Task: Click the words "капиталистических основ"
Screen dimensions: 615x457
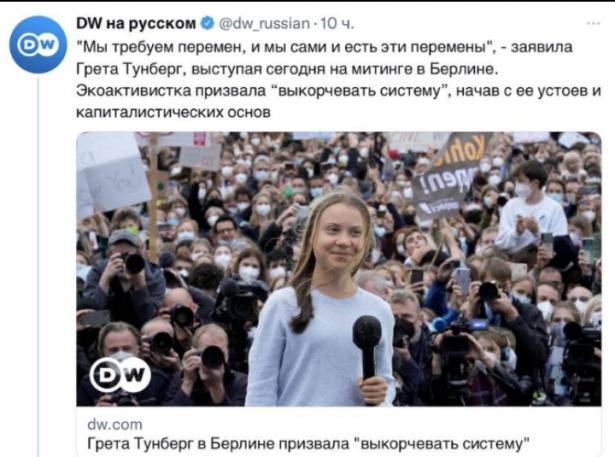Action: coord(173,113)
